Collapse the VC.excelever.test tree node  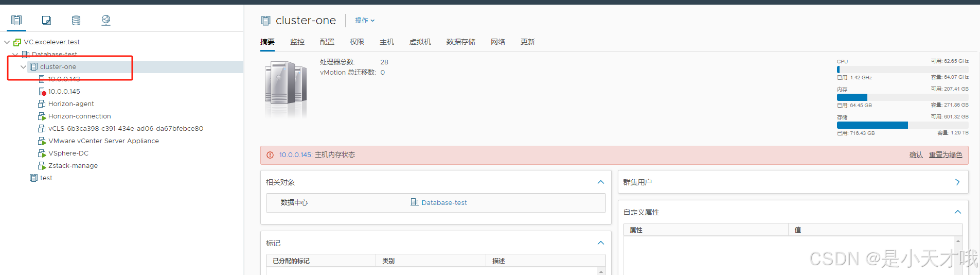7,42
